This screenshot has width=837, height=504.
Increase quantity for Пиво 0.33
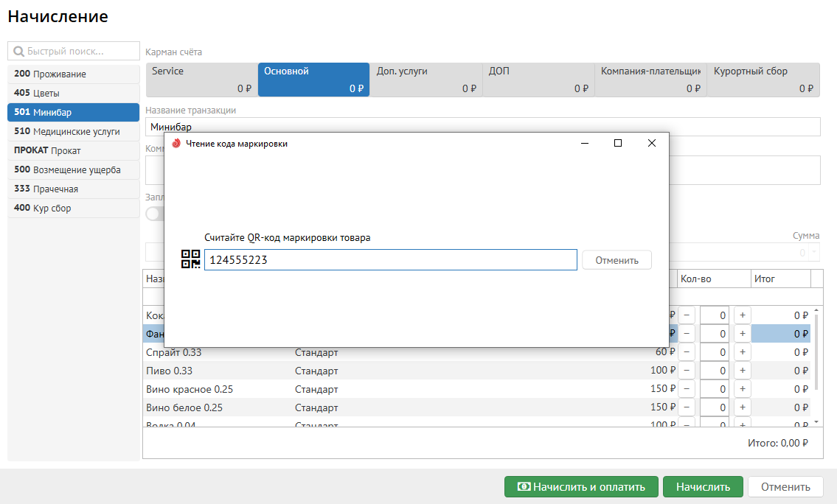tap(742, 371)
